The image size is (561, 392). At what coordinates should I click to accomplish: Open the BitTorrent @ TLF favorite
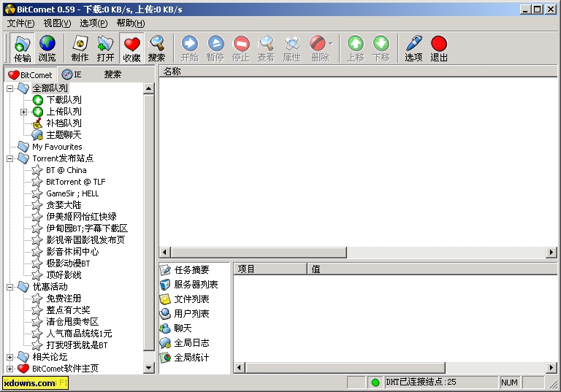[75, 182]
